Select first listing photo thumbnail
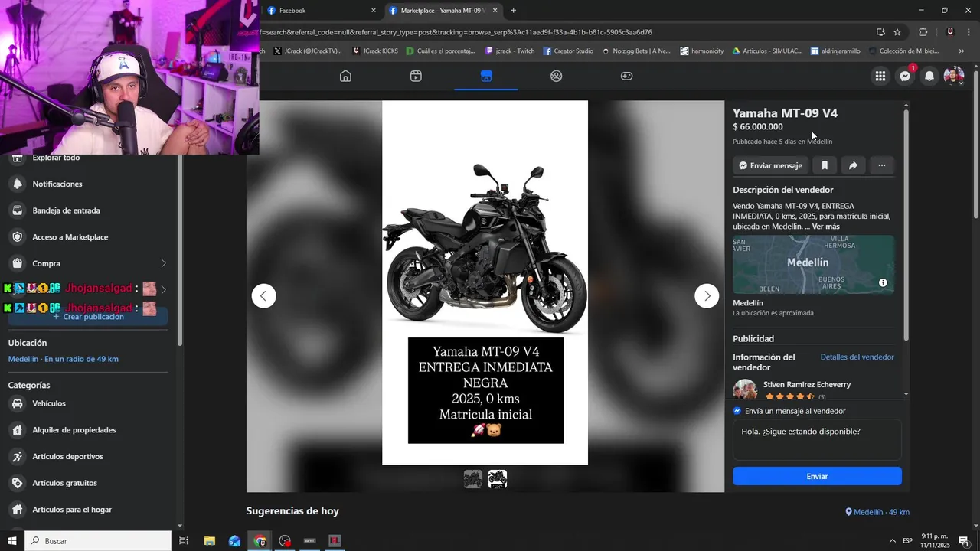This screenshot has height=551, width=980. pos(473,479)
